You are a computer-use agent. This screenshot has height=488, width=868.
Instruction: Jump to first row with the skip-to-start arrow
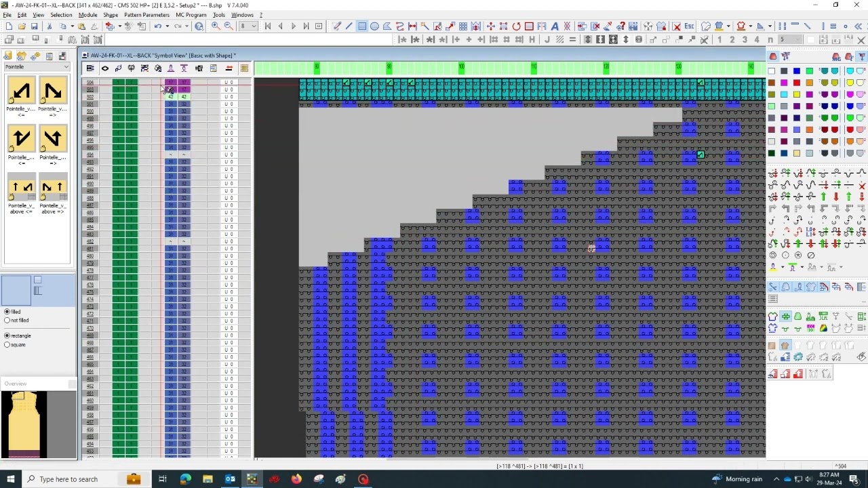pyautogui.click(x=268, y=26)
